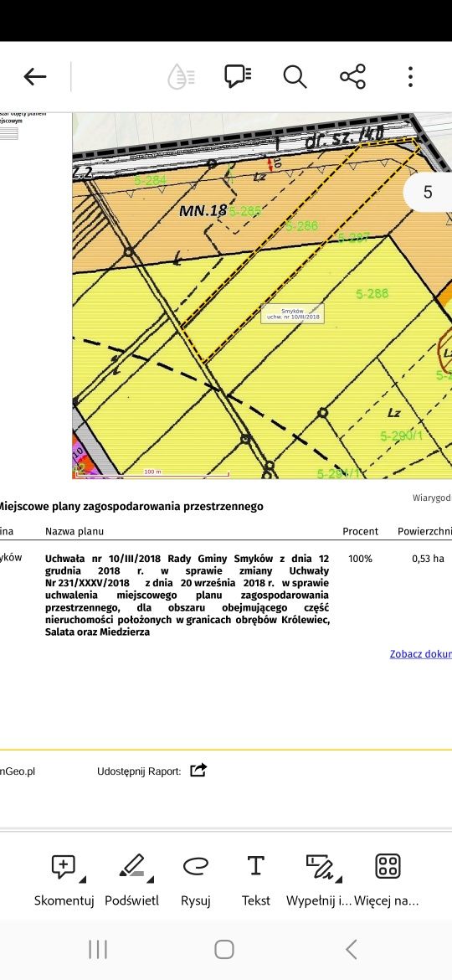Tap the Miejscowe plany zagospodarowania przestrzennego heading
The height and width of the screenshot is (980, 452).
(x=130, y=506)
